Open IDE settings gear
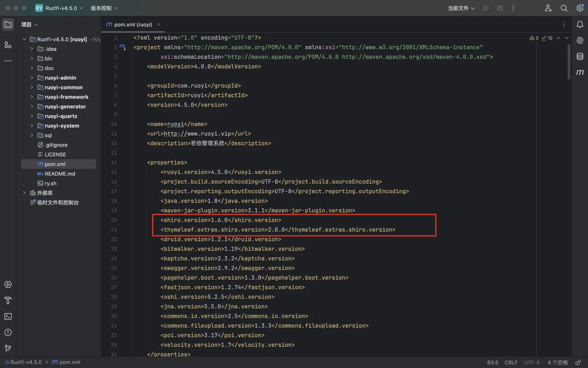The height and width of the screenshot is (368, 588). click(580, 8)
